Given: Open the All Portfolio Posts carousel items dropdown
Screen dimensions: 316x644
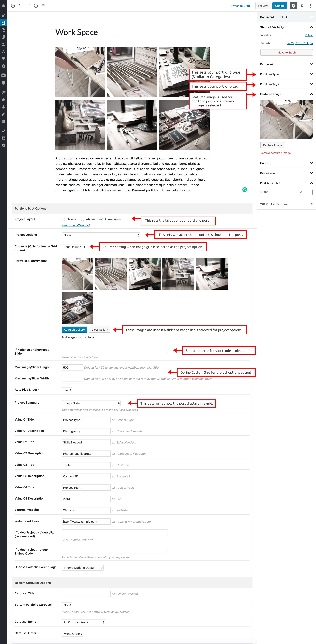Looking at the screenshot, I should tap(83, 622).
